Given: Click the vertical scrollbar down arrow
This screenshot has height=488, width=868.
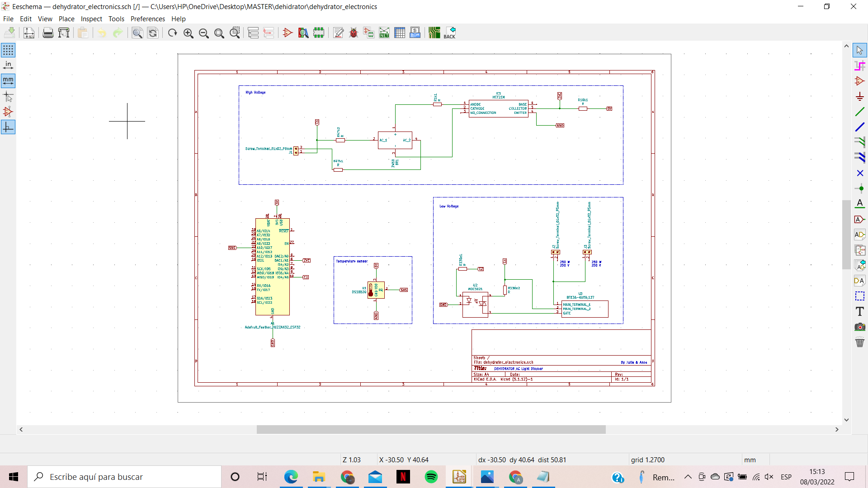Looking at the screenshot, I should 846,420.
